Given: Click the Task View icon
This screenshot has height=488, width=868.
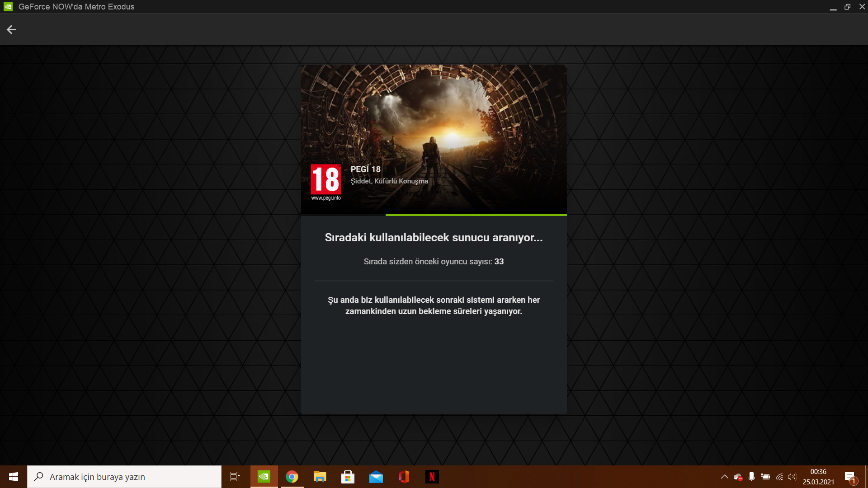Looking at the screenshot, I should (235, 477).
